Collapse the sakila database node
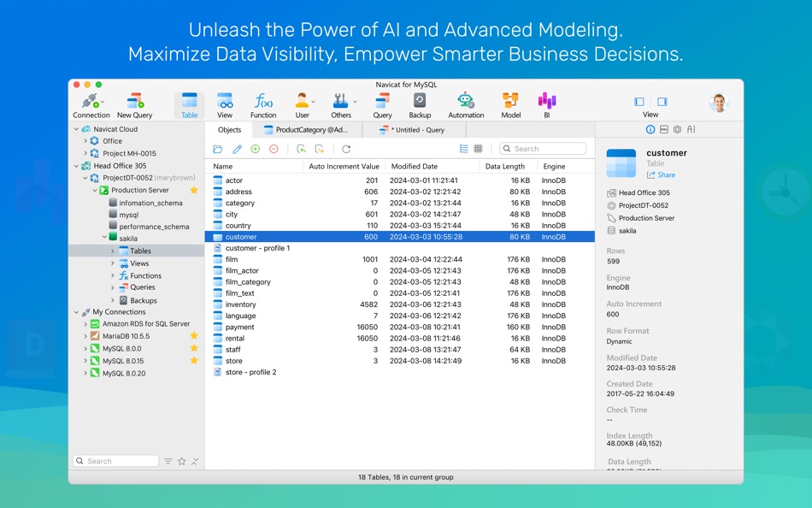The height and width of the screenshot is (508, 812). tap(104, 238)
